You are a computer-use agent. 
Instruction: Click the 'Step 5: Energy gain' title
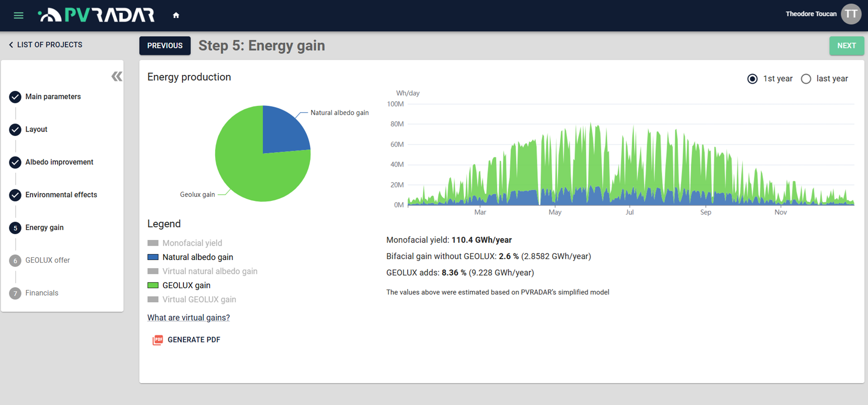pyautogui.click(x=262, y=46)
